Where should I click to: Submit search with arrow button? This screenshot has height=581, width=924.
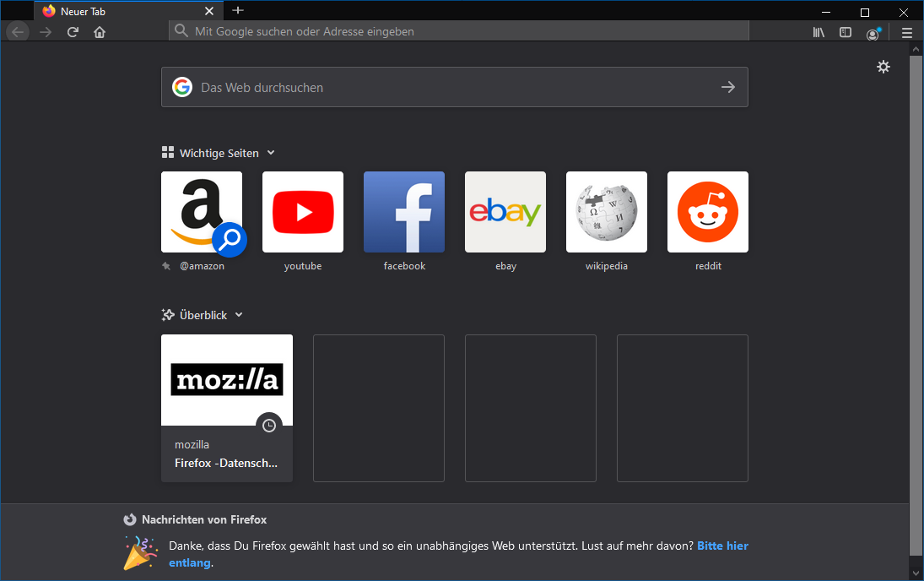click(x=728, y=87)
